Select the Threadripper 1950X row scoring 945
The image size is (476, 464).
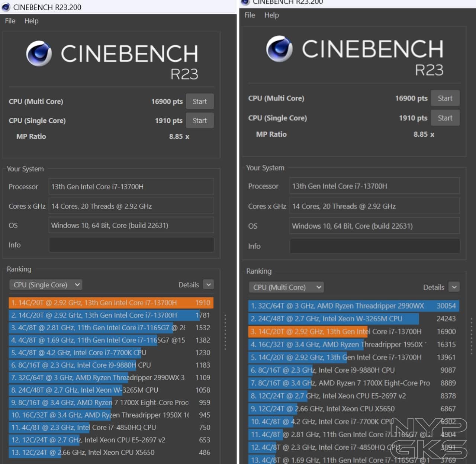pos(111,415)
